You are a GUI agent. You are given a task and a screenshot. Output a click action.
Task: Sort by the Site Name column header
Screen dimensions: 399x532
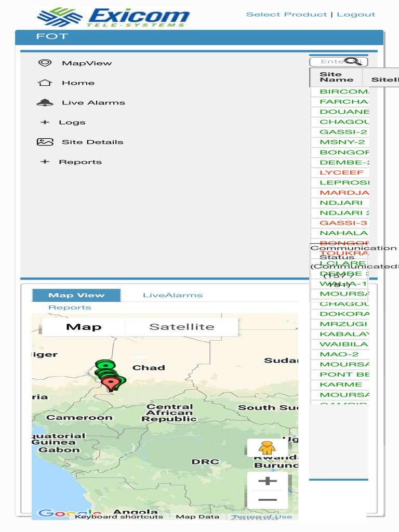(336, 77)
